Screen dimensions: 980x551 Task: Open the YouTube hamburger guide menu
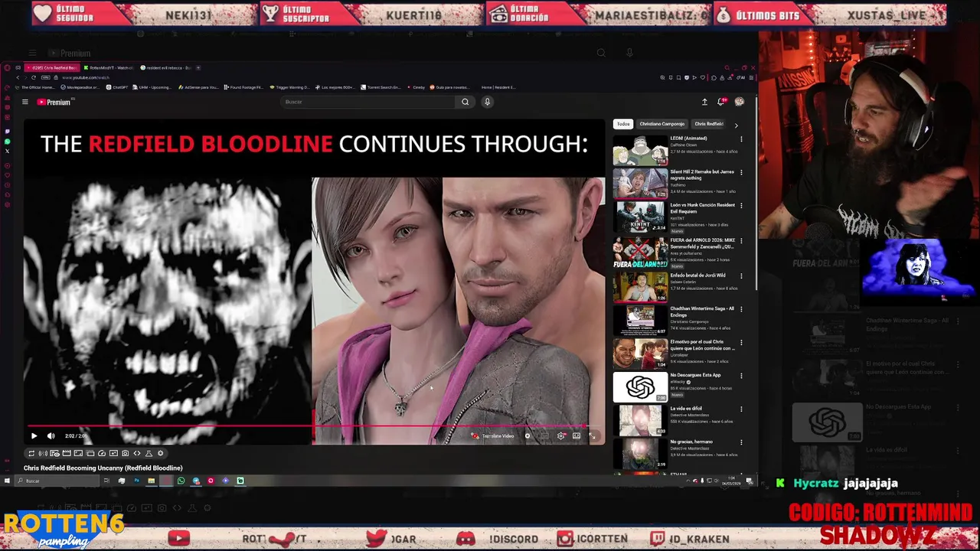(24, 102)
